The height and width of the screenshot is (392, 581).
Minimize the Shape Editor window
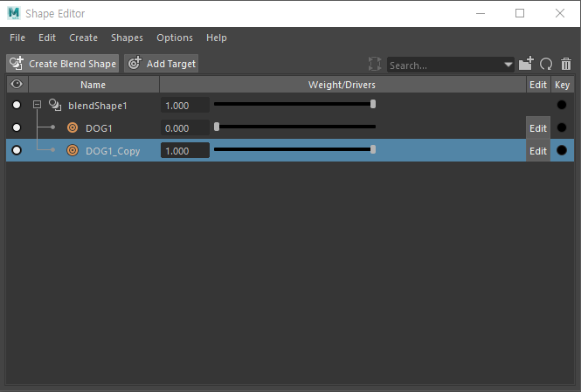(481, 13)
